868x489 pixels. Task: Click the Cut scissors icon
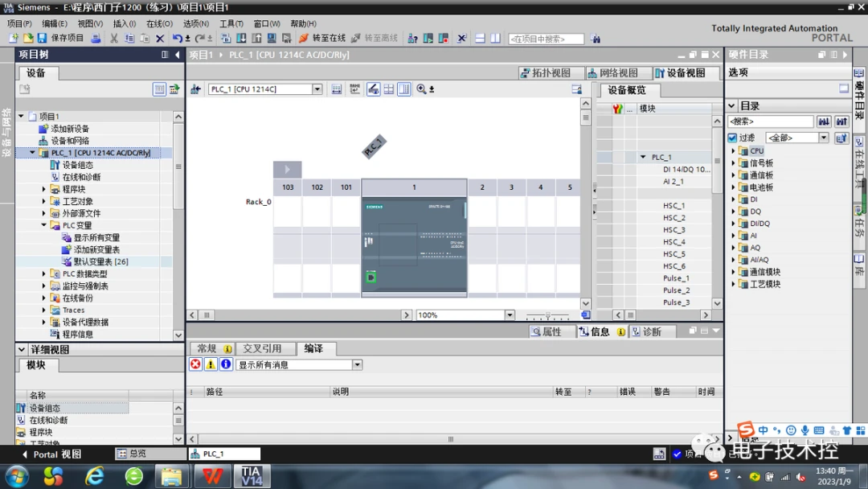click(113, 39)
